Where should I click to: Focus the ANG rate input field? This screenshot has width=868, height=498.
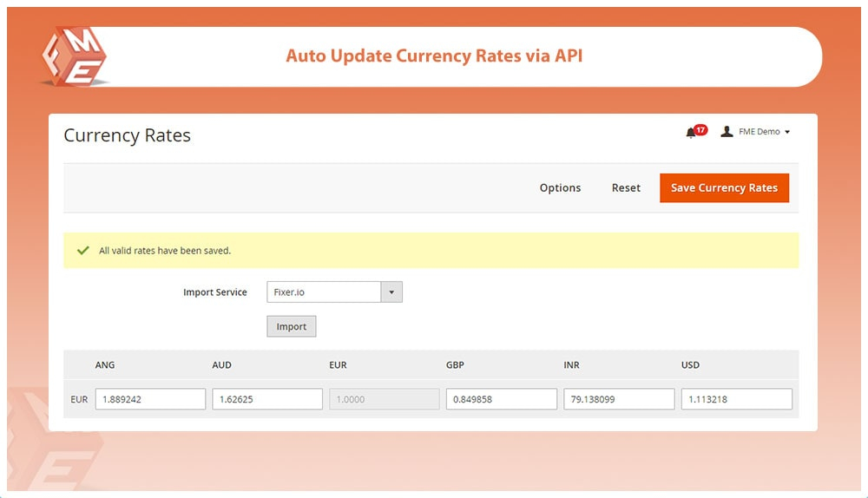pyautogui.click(x=150, y=399)
